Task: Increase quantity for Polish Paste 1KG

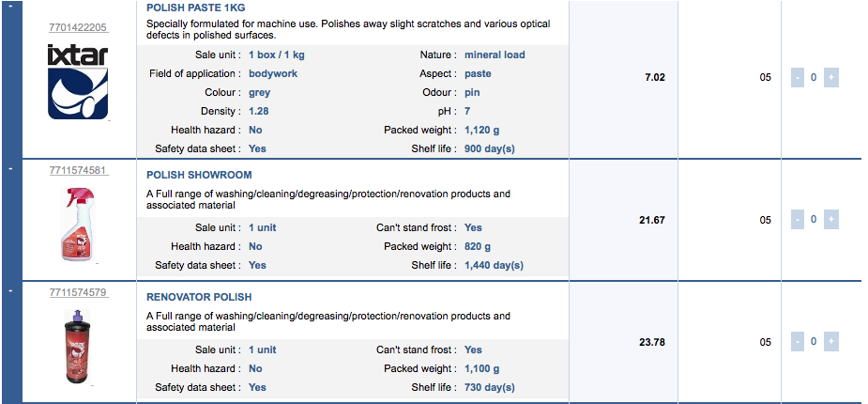Action: pos(830,78)
